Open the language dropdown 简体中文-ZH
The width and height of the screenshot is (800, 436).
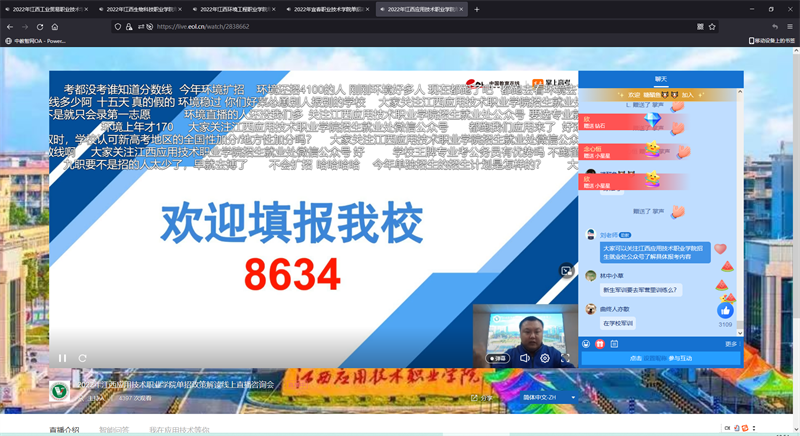pyautogui.click(x=548, y=397)
